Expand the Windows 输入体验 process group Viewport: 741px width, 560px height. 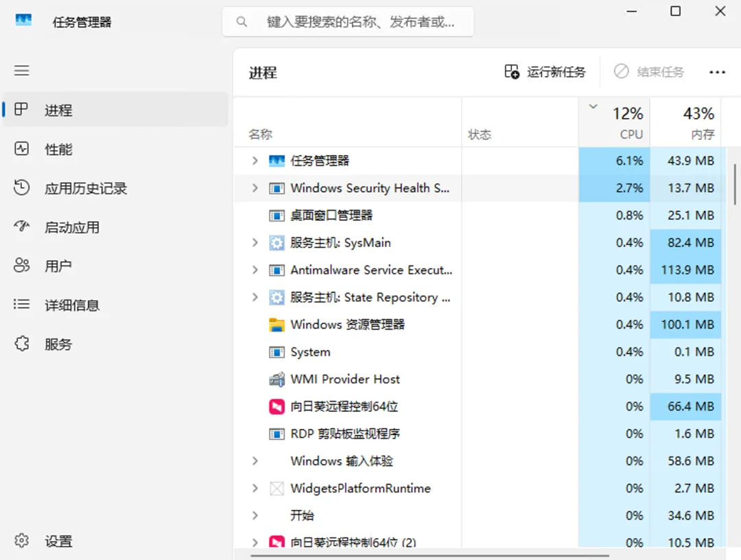(x=255, y=461)
